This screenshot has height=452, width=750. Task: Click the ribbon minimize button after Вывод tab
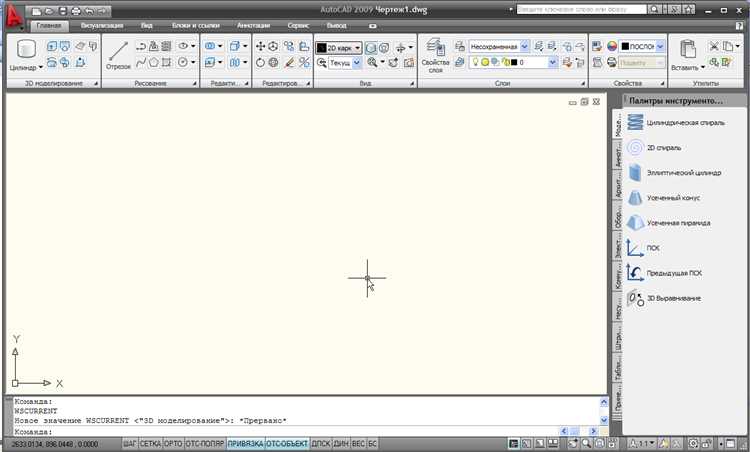(x=373, y=26)
